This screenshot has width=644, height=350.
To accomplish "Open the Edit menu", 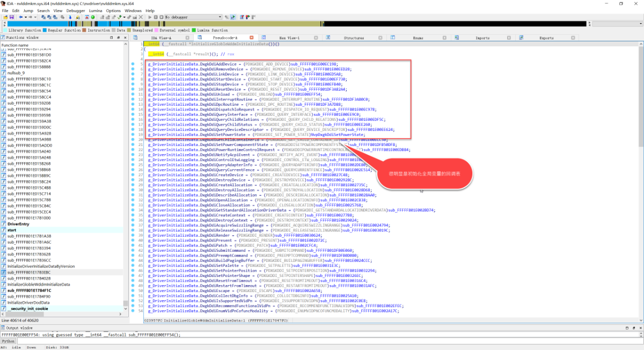I will tap(16, 10).
